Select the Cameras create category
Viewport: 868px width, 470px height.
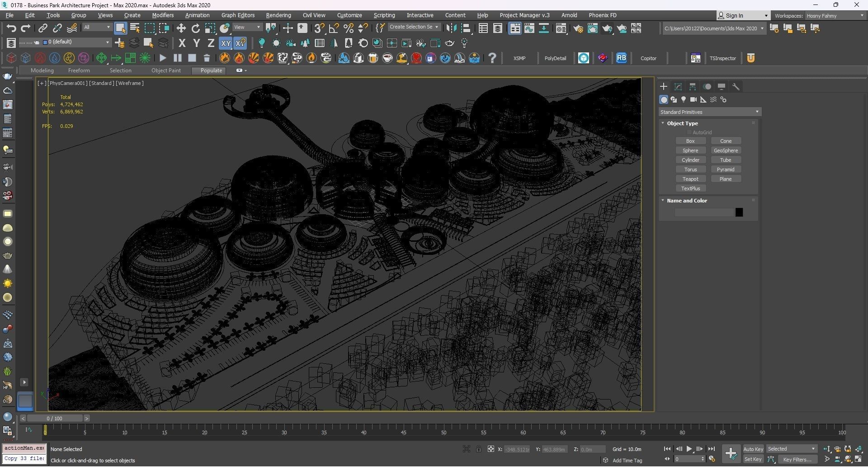[x=693, y=99]
